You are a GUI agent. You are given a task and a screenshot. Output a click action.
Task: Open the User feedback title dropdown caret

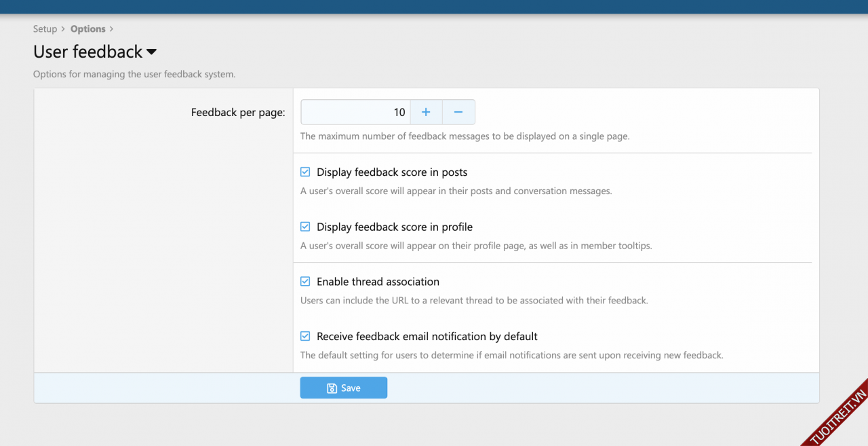152,52
